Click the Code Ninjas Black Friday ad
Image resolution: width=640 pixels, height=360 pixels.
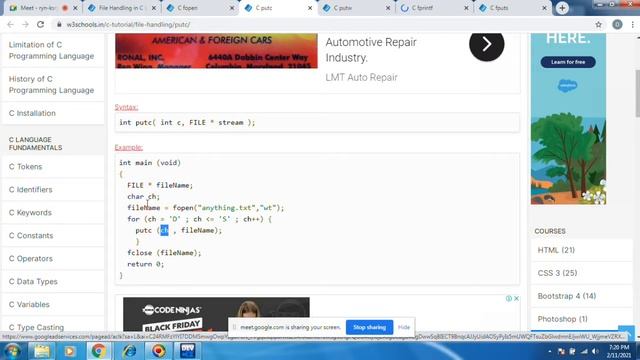coord(216,314)
